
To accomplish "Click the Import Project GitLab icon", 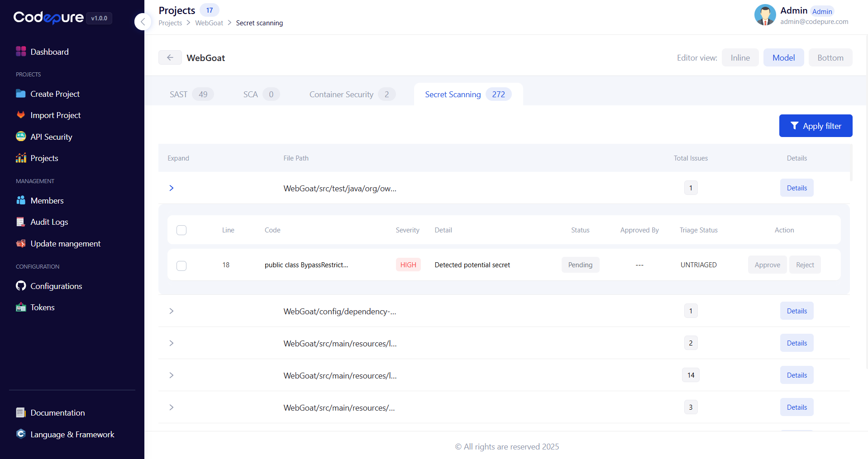I will [x=21, y=115].
